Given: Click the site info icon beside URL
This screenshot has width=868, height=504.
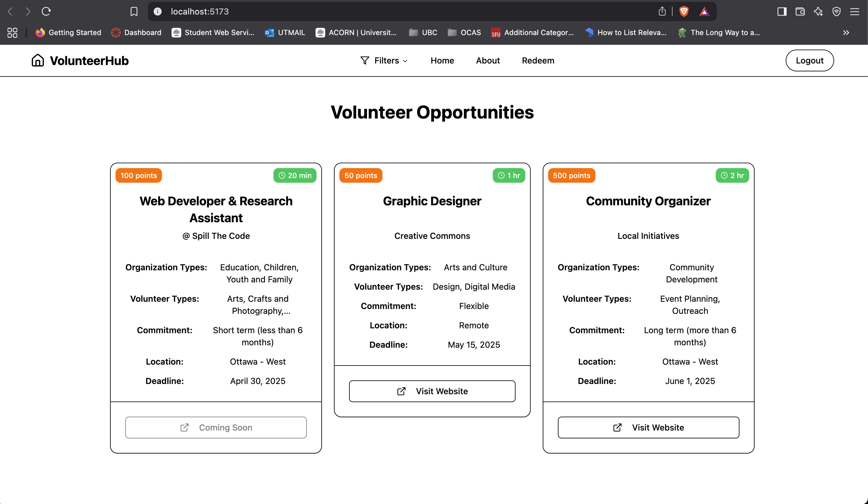Looking at the screenshot, I should [157, 11].
